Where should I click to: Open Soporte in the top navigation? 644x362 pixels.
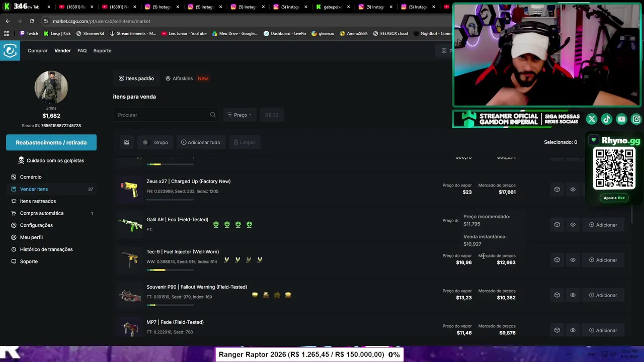(x=102, y=51)
